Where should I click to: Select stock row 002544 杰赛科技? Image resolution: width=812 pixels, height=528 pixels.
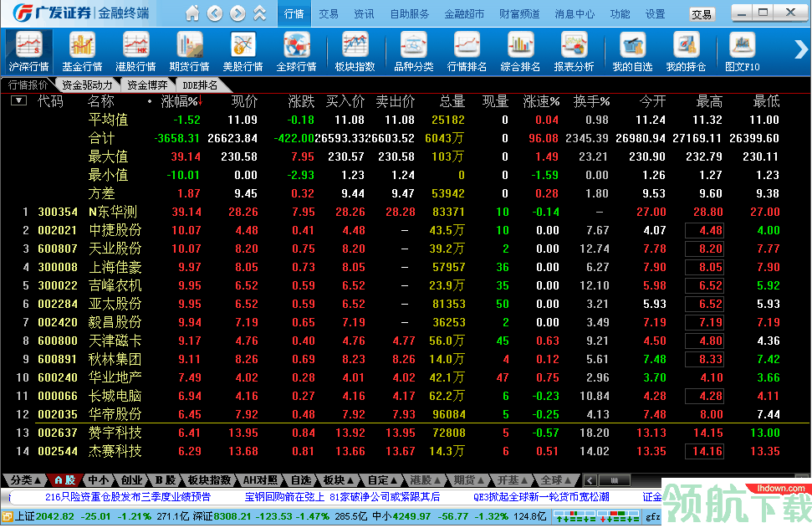tap(406, 451)
